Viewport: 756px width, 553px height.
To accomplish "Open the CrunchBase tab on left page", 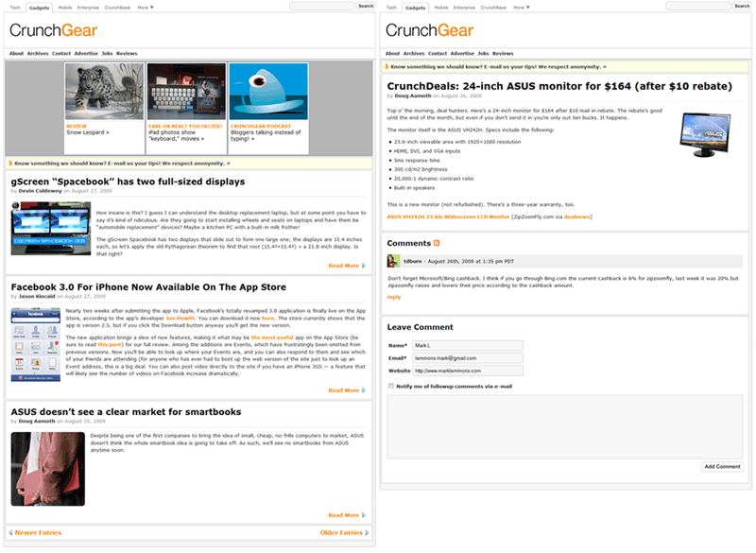I will 117,8.
